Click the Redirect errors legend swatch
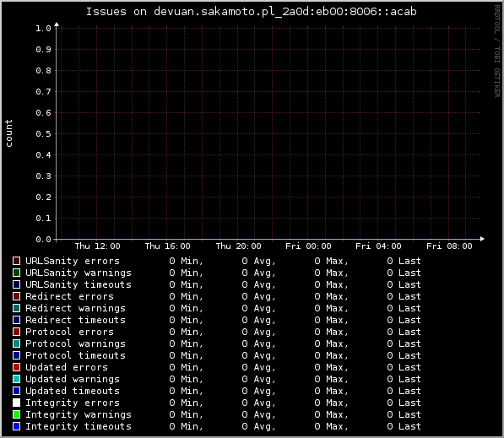 (16, 296)
